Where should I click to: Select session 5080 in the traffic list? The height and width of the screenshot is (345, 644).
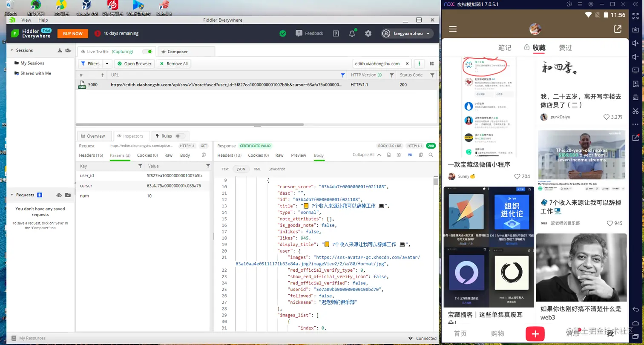point(257,85)
